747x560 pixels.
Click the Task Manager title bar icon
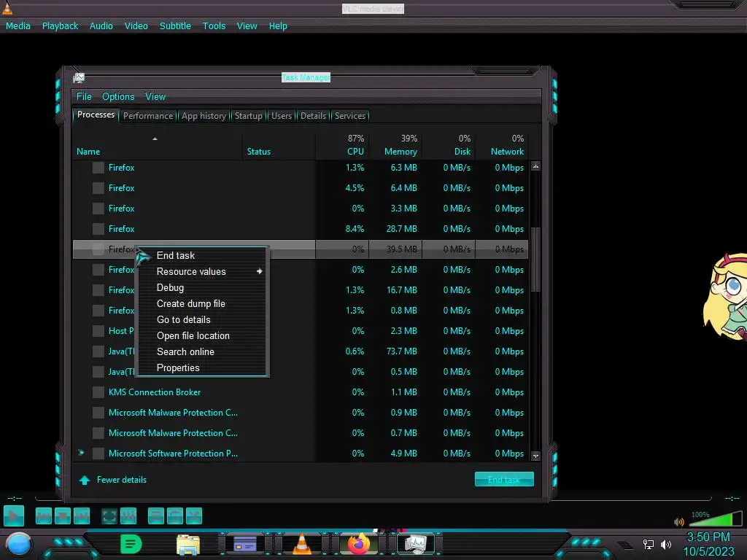click(x=79, y=77)
